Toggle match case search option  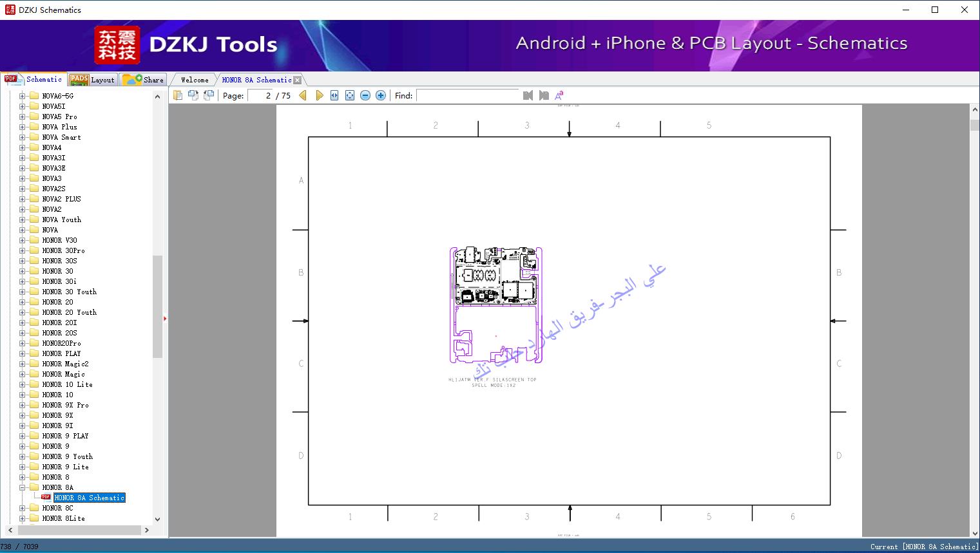click(x=559, y=95)
